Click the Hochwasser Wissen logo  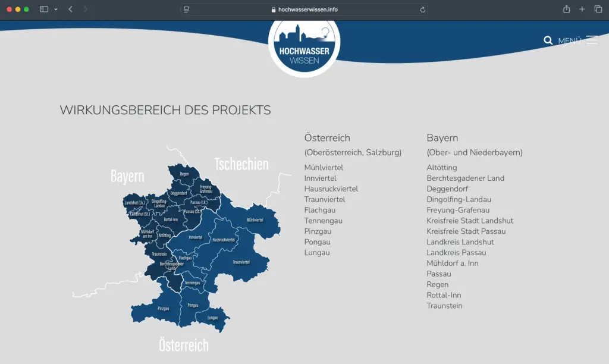(x=304, y=46)
